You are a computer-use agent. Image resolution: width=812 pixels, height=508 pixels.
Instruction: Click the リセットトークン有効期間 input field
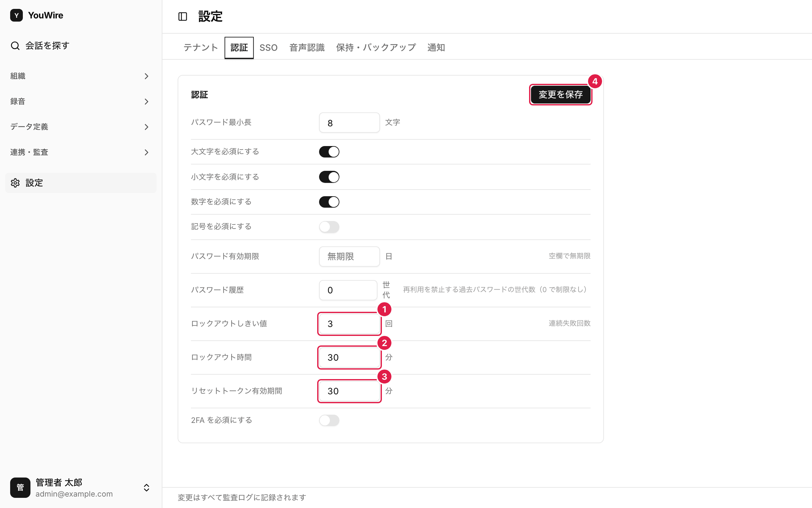[x=349, y=391]
